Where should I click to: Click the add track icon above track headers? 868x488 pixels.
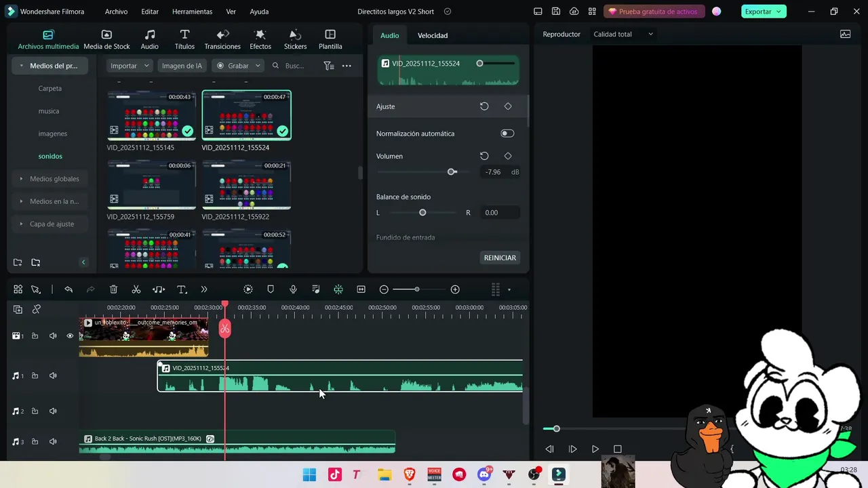[18, 309]
